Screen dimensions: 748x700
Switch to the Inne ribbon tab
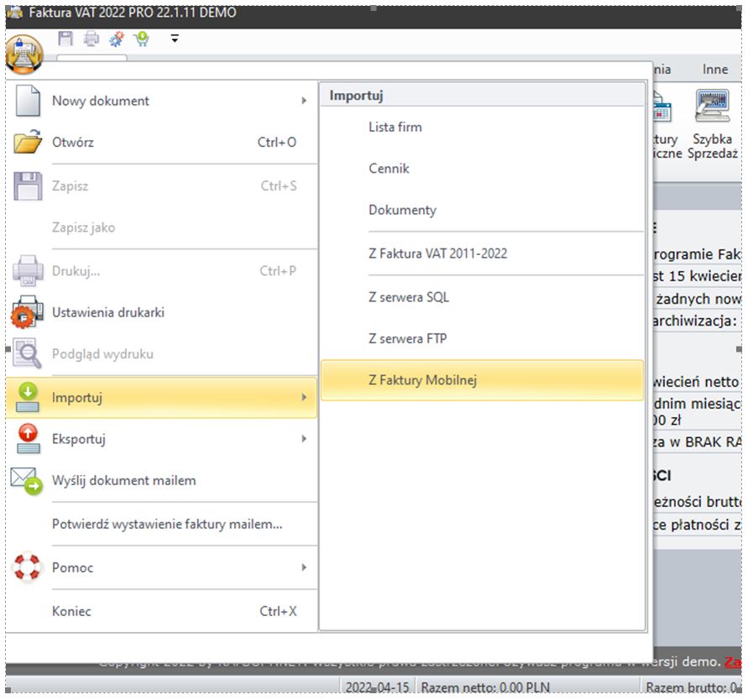coord(715,70)
